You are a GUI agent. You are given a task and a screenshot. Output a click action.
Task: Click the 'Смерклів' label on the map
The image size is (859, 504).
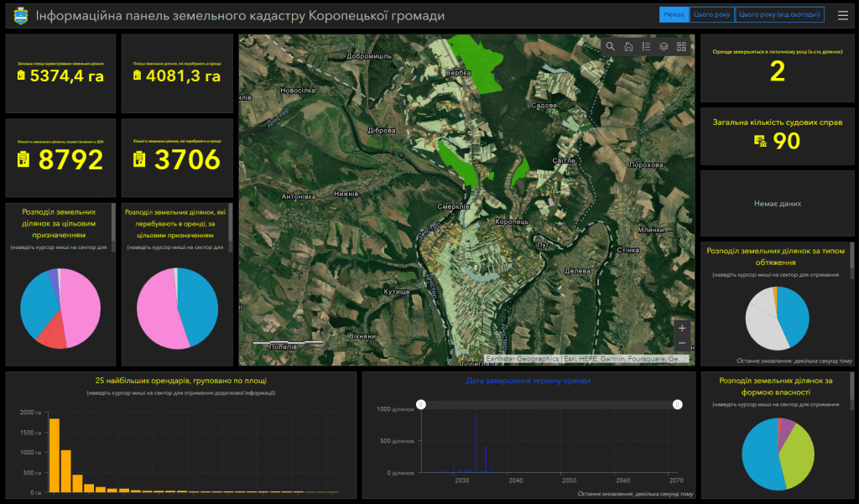(453, 206)
